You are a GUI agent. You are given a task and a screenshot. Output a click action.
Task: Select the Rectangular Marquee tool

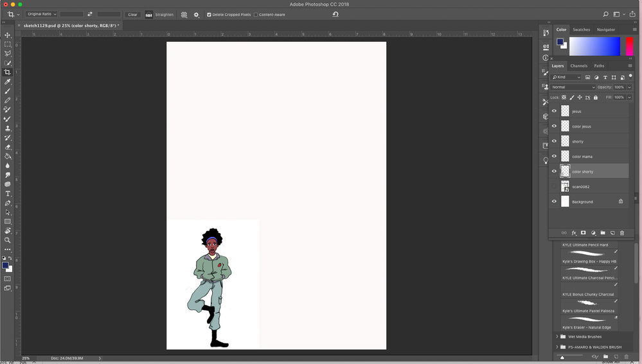click(x=7, y=44)
